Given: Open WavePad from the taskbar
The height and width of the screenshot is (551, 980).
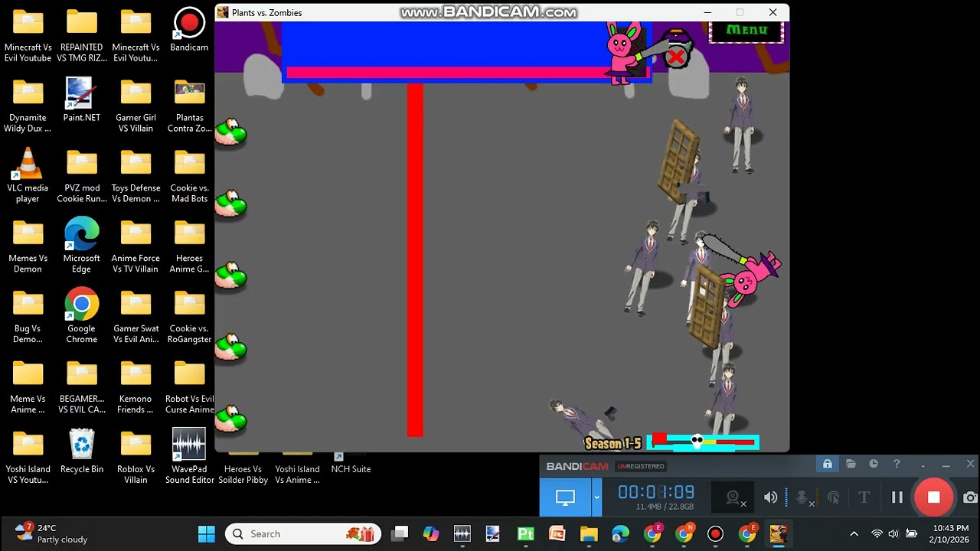Looking at the screenshot, I should [x=462, y=533].
